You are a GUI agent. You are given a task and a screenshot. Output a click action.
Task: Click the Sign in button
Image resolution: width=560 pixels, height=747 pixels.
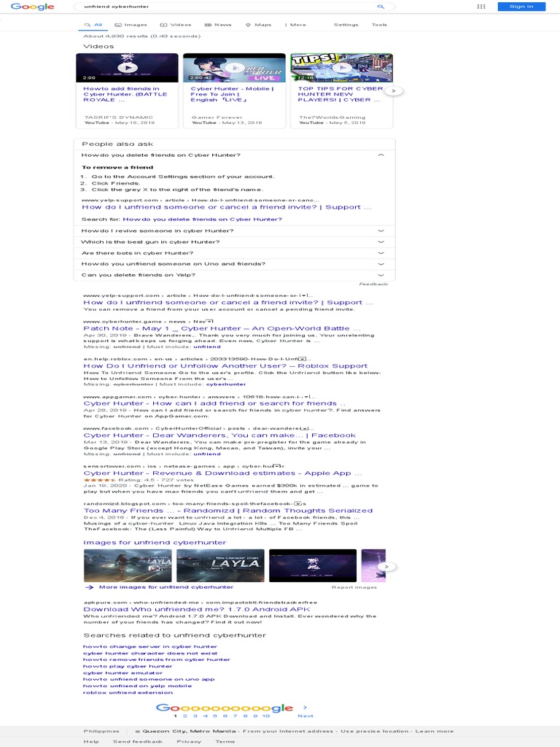[x=521, y=7]
